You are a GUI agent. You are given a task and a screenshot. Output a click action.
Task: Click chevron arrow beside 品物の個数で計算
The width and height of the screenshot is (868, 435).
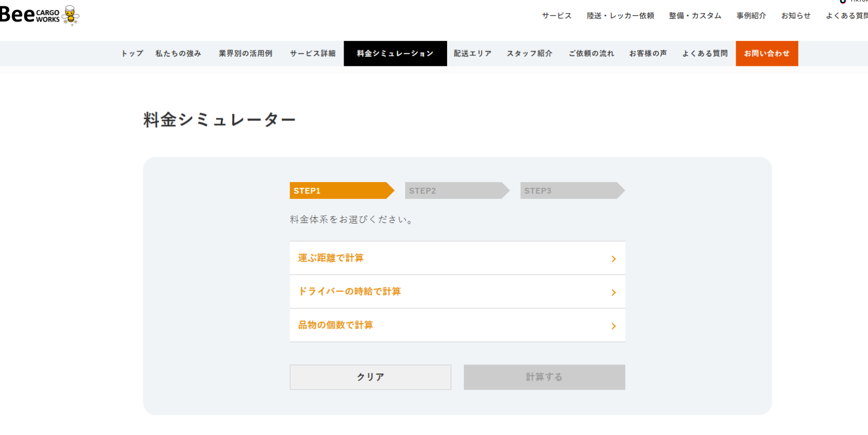pyautogui.click(x=613, y=326)
